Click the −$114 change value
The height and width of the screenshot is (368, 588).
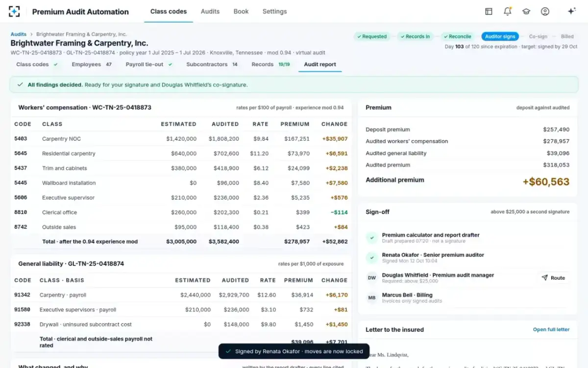tap(339, 212)
